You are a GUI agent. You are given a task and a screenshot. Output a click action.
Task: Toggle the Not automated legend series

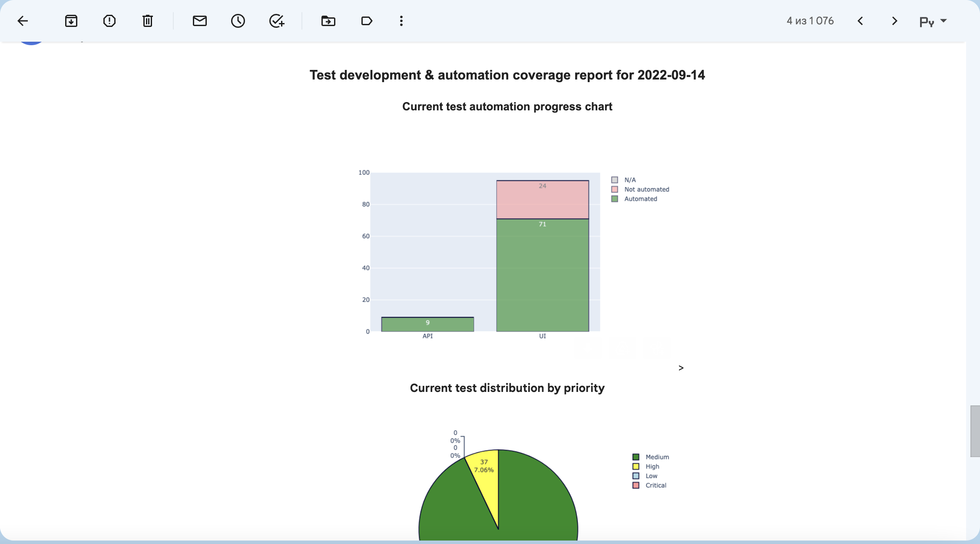pyautogui.click(x=646, y=189)
